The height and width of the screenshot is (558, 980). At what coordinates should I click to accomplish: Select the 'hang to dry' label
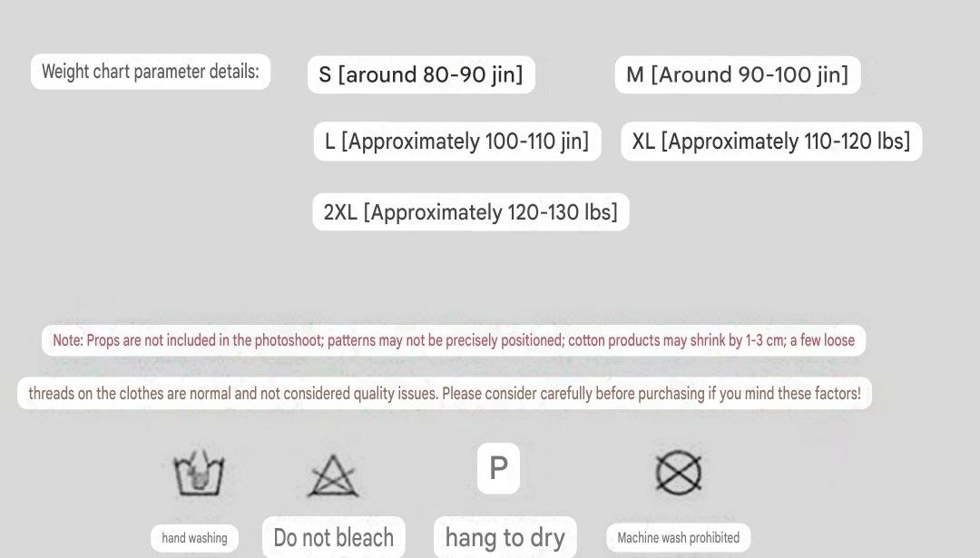pos(505,537)
